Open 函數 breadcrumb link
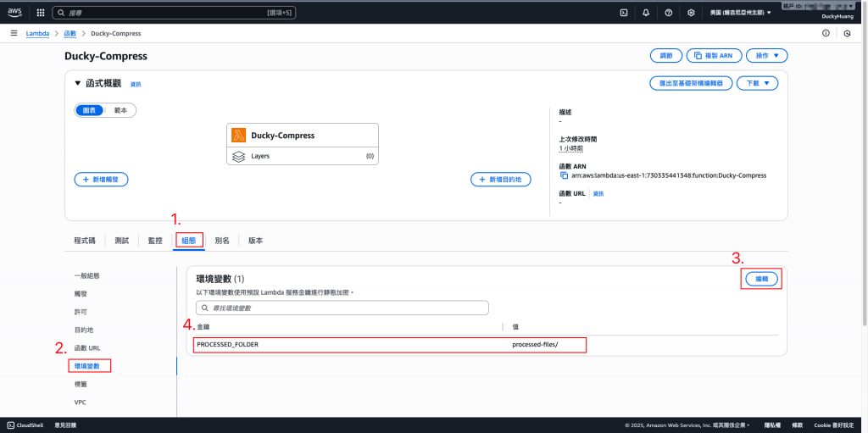Image resolution: width=868 pixels, height=433 pixels. (x=70, y=33)
